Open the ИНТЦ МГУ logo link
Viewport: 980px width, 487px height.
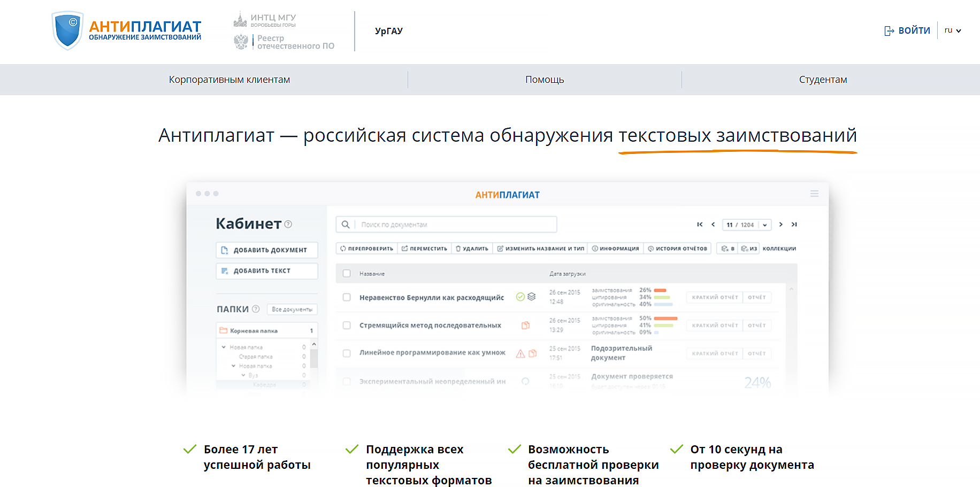pyautogui.click(x=265, y=20)
